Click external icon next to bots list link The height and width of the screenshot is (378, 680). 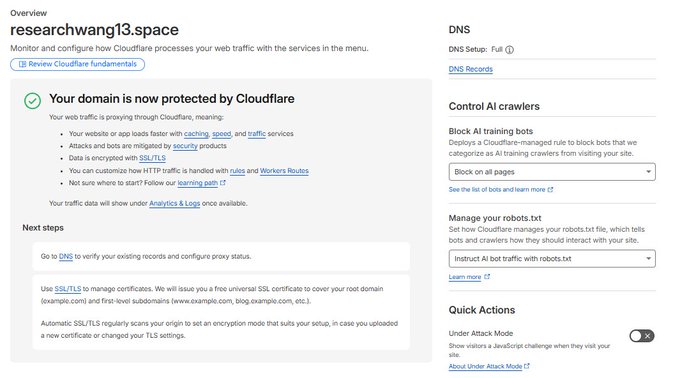(550, 189)
